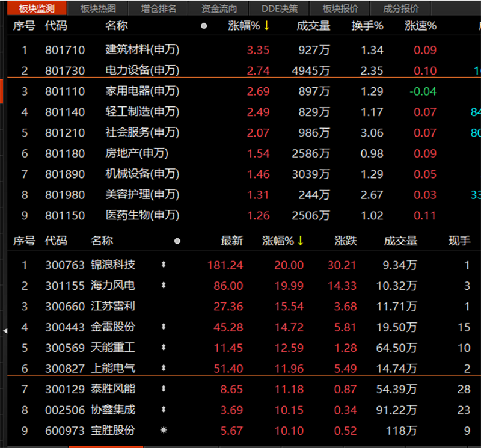Open the 增仓排名 tab
481x448 pixels.
[159, 8]
